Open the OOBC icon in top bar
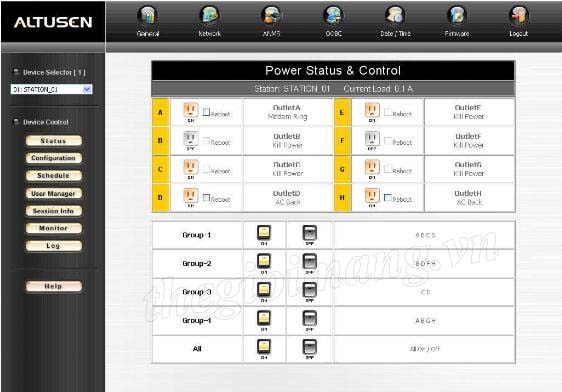This screenshot has width=562, height=392. pos(333,16)
